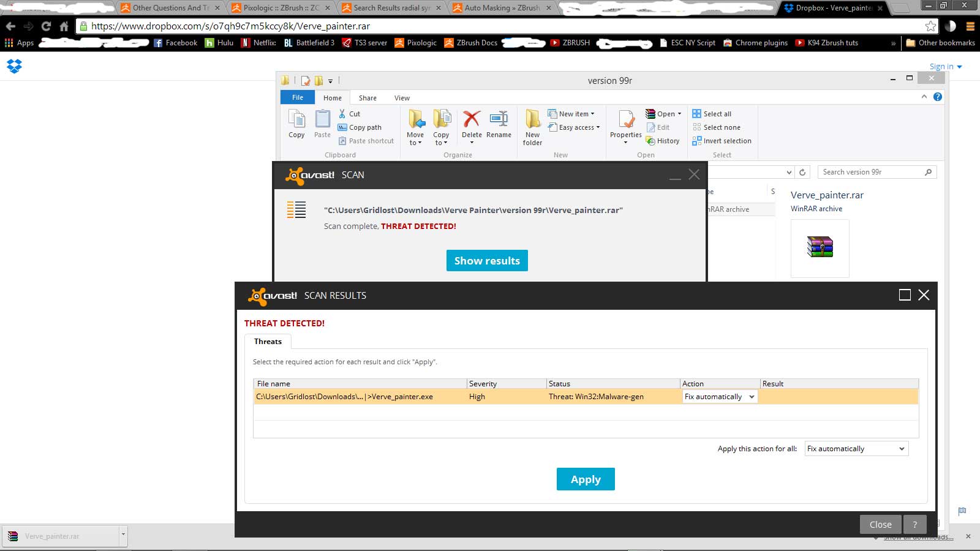Viewport: 980px width, 551px height.
Task: Reload the Dropbox page
Action: click(x=46, y=26)
